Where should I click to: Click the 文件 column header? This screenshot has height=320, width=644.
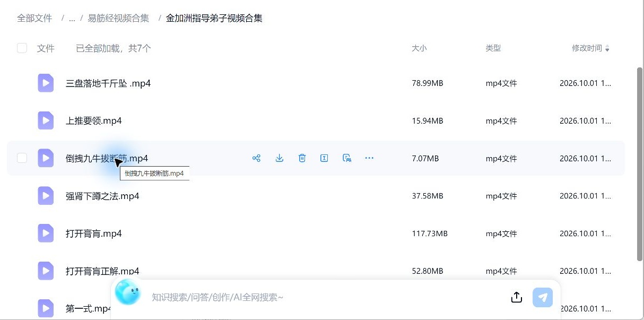coord(46,48)
